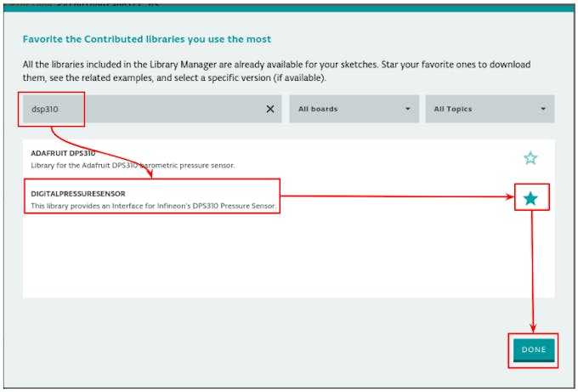Click empty search field space before X
The width and height of the screenshot is (578, 392).
coord(170,109)
